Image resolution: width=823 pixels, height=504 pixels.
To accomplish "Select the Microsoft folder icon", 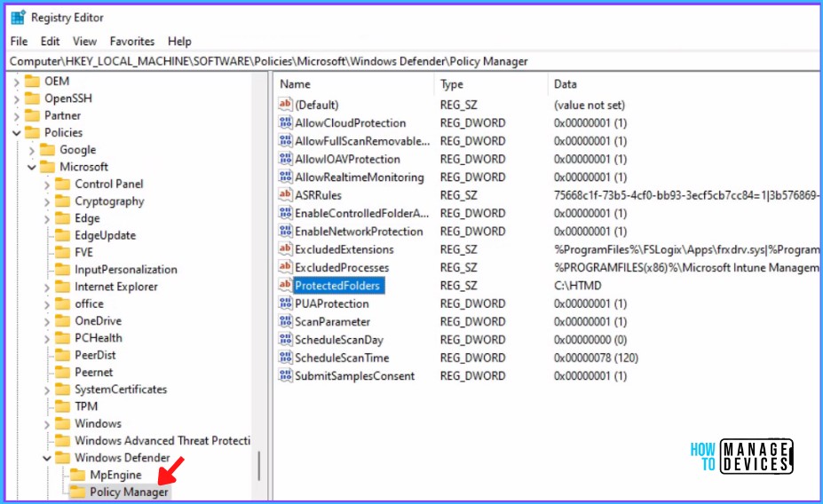I will click(x=48, y=166).
